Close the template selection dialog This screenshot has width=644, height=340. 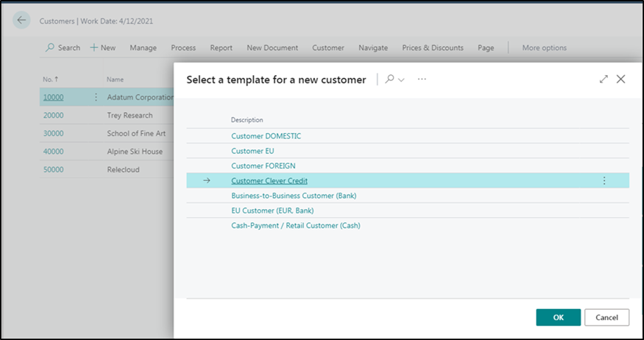[620, 79]
